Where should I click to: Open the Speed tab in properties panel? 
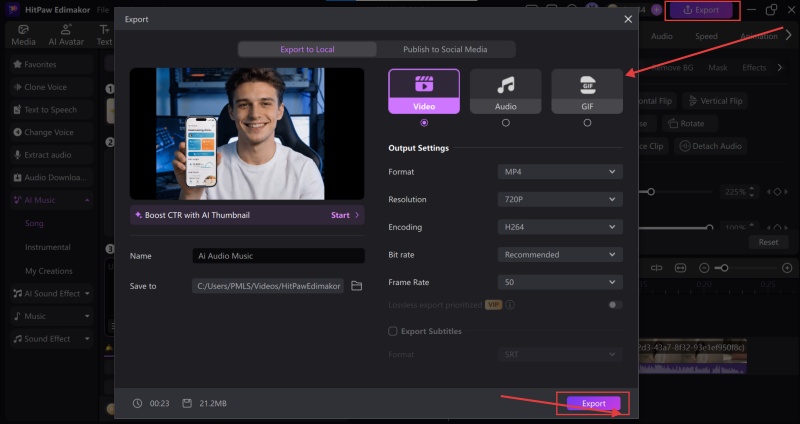pos(706,36)
